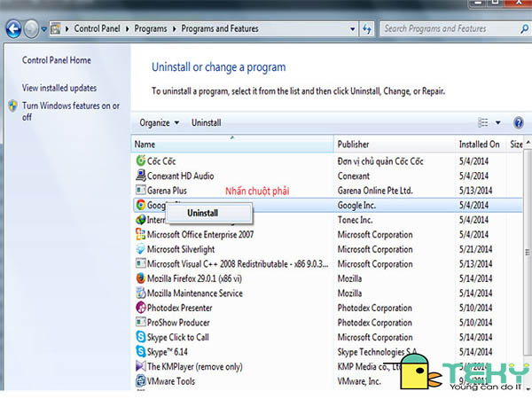Image resolution: width=532 pixels, height=399 pixels.
Task: Select Photodex Presenter entry
Action: (179, 308)
